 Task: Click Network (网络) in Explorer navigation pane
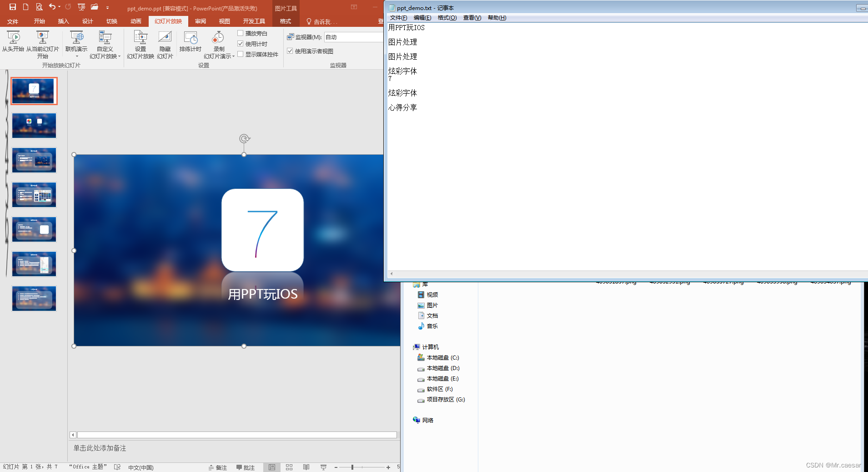(x=423, y=420)
